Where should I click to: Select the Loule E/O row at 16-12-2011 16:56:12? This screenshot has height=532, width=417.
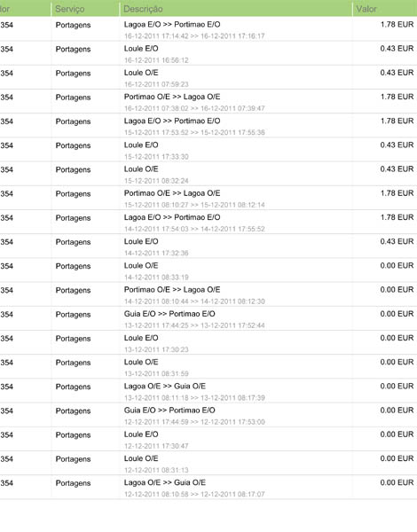pos(208,53)
